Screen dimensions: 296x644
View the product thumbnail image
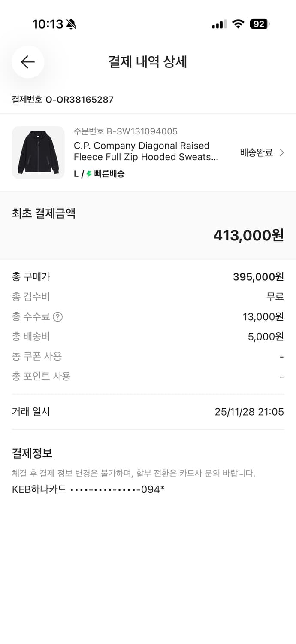click(38, 152)
